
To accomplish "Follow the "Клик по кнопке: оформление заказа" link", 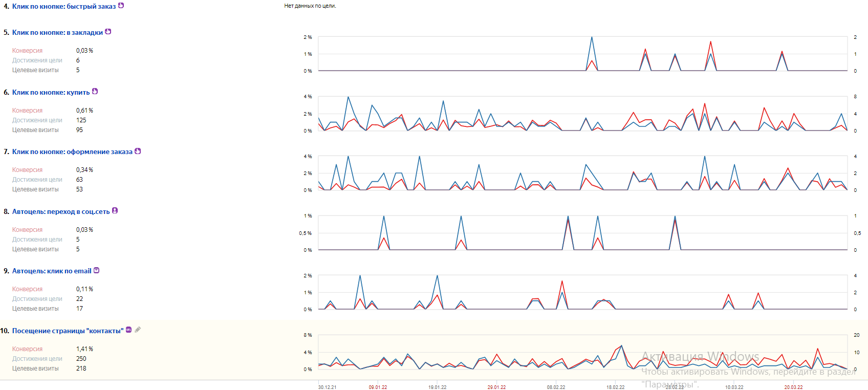I will pos(72,152).
